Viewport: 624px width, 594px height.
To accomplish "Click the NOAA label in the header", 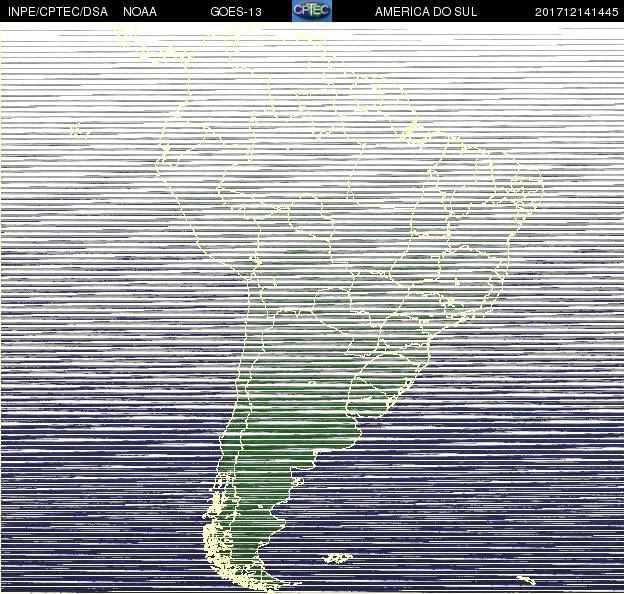I will (x=140, y=12).
